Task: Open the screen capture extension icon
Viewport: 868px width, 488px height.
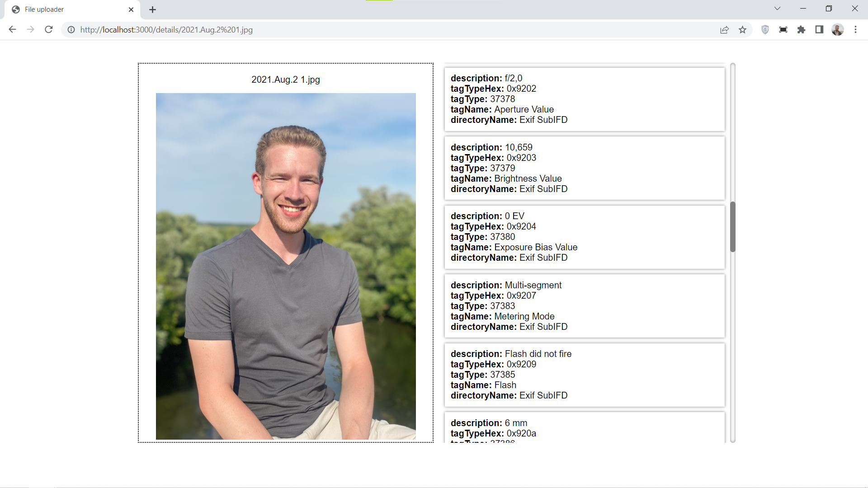Action: [783, 30]
